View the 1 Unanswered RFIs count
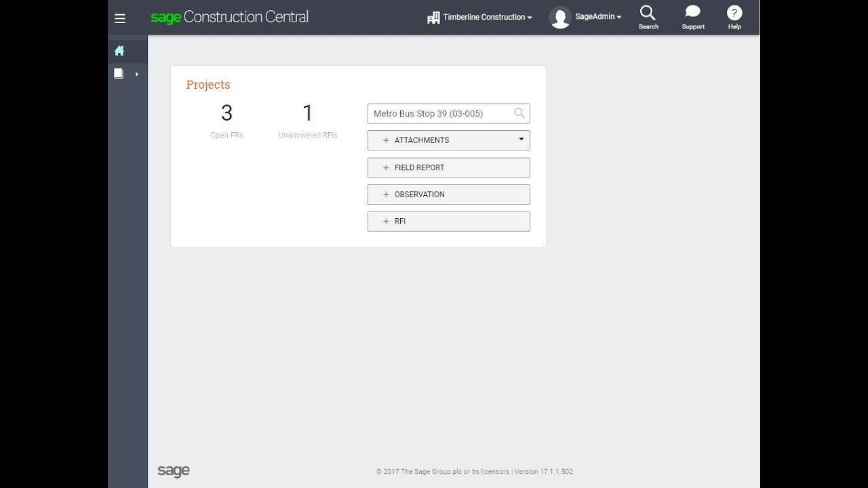 308,113
